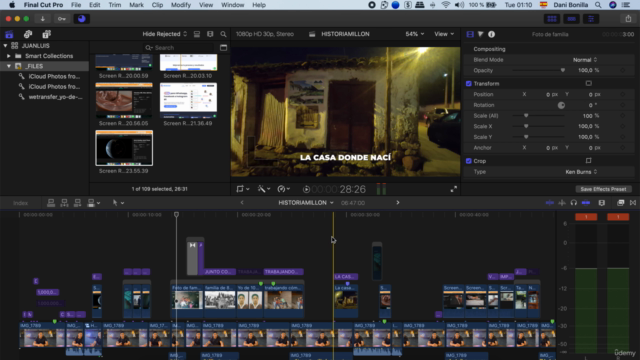The width and height of the screenshot is (640, 360).
Task: Click the import media down-arrow button
Action: (x=42, y=19)
